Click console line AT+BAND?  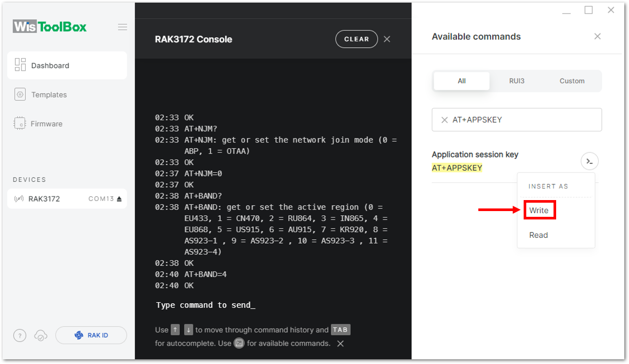[x=203, y=196]
